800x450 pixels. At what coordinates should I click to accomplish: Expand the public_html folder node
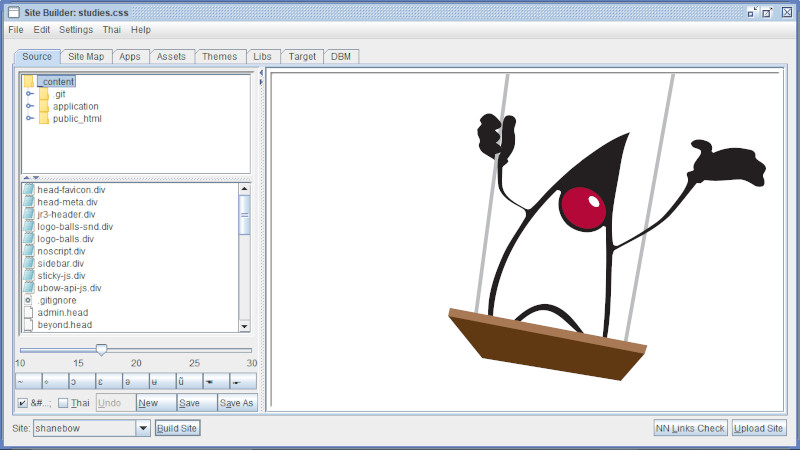coord(30,119)
